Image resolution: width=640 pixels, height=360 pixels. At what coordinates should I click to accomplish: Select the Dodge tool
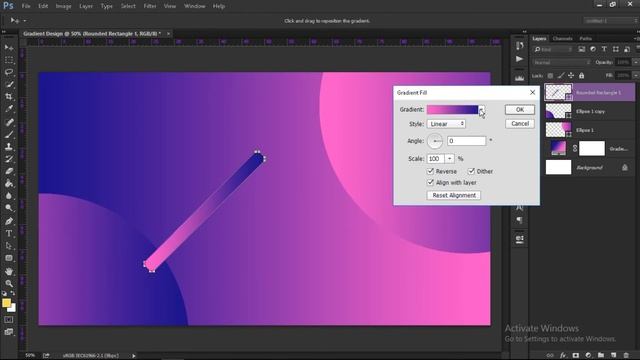9,208
